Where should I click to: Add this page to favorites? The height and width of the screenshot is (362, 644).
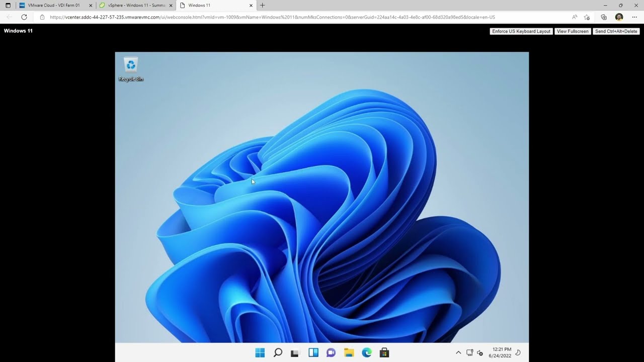(587, 17)
